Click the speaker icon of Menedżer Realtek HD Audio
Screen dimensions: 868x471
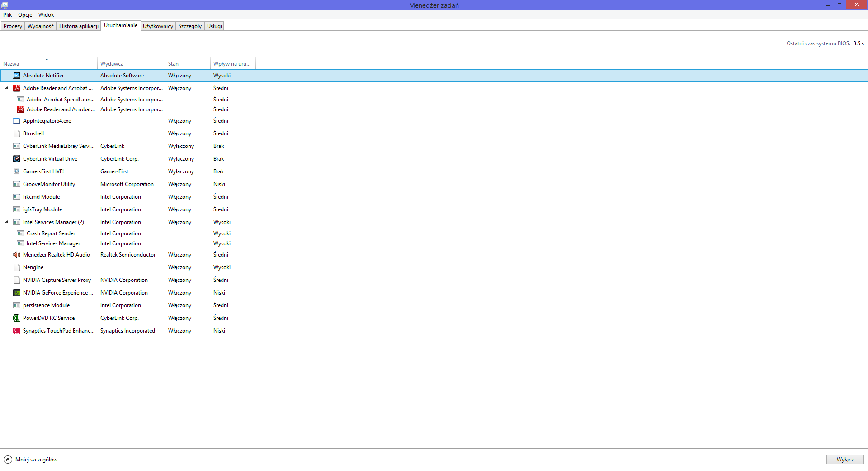coord(17,255)
